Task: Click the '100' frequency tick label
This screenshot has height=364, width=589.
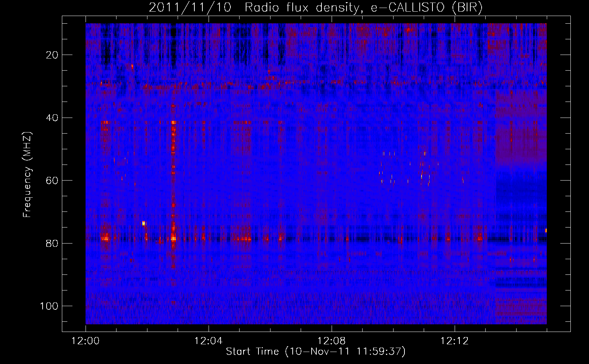Action: (x=50, y=306)
